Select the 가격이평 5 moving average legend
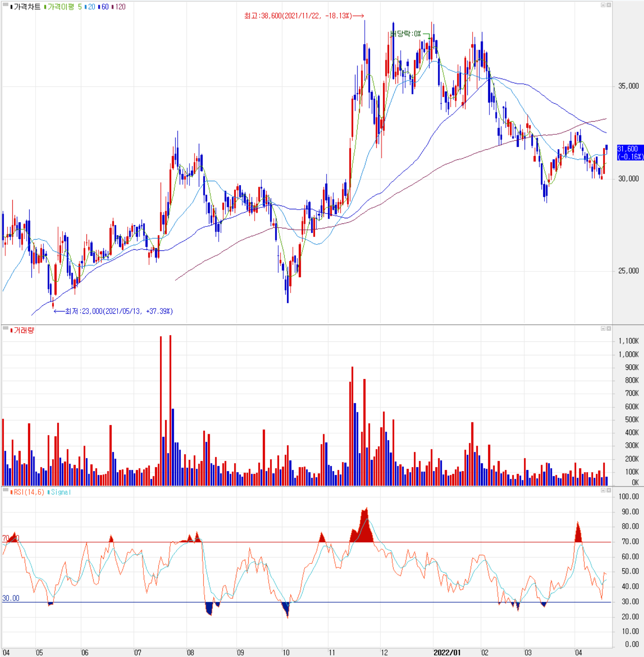The width and height of the screenshot is (644, 657). [64, 7]
